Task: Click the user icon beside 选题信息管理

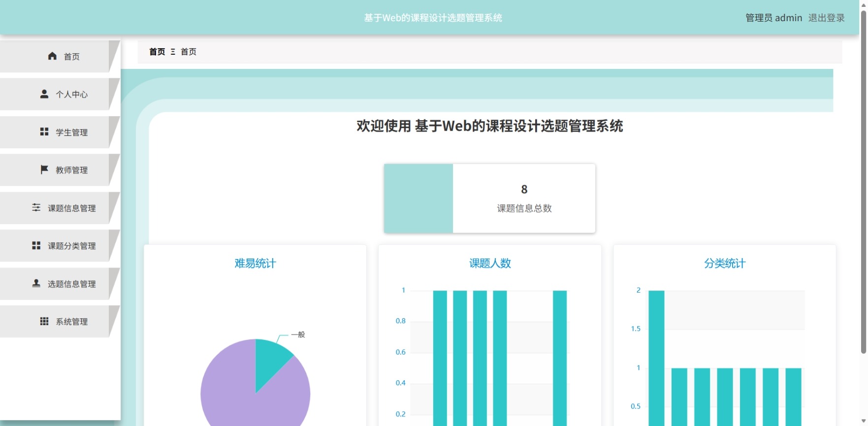Action: point(36,283)
